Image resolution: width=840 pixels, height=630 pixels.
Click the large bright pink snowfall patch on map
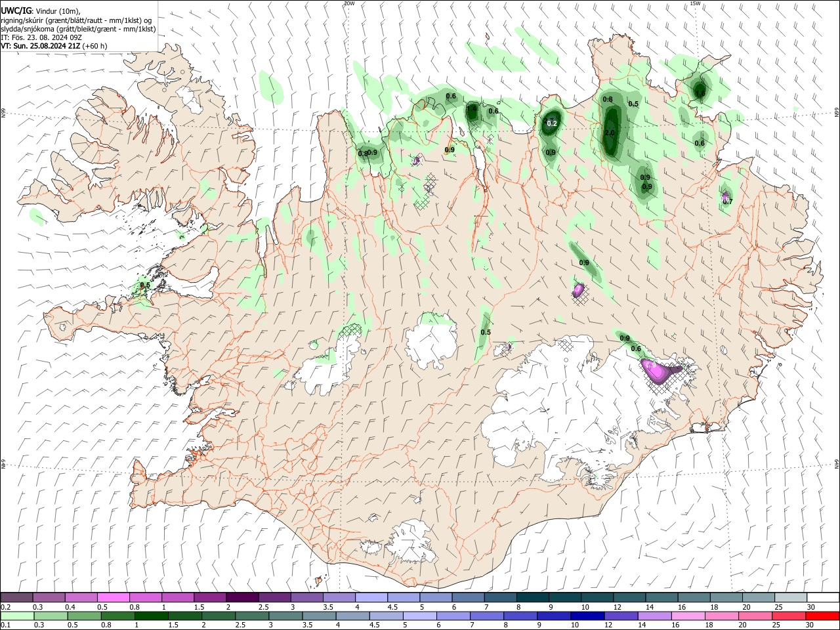pos(656,370)
